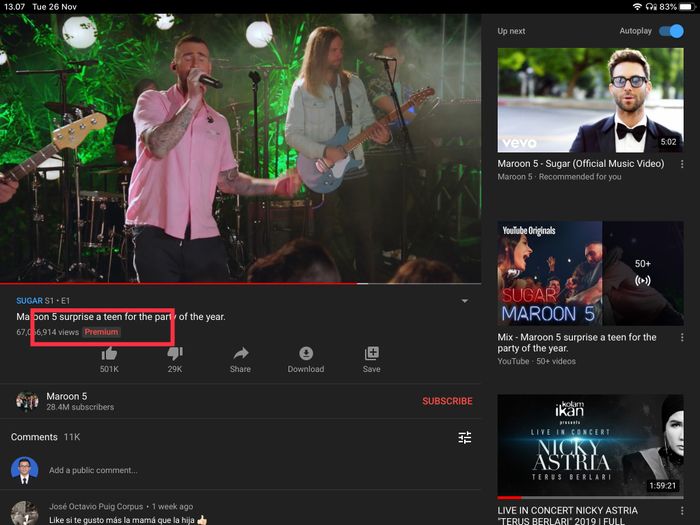Tap your profile avatar beside comment box

click(25, 470)
